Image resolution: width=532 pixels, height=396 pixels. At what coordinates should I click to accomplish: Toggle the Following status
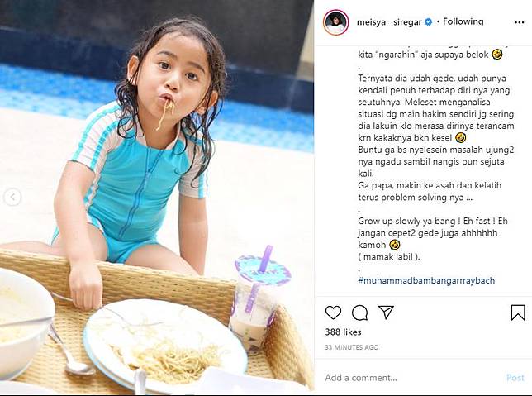(463, 21)
